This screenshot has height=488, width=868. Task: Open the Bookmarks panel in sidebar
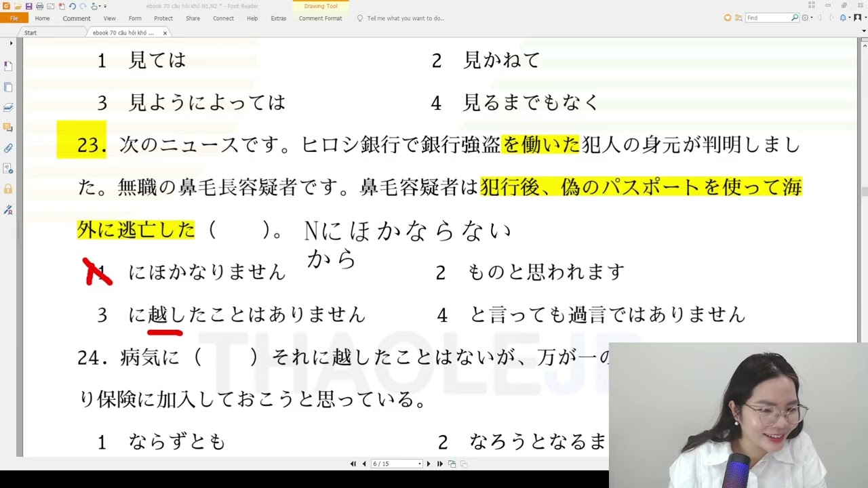coord(8,66)
